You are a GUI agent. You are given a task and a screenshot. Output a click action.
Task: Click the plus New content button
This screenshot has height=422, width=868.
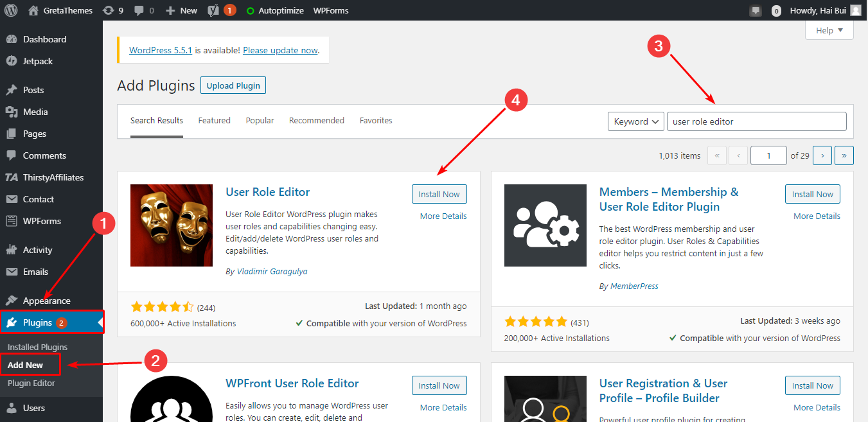(181, 10)
